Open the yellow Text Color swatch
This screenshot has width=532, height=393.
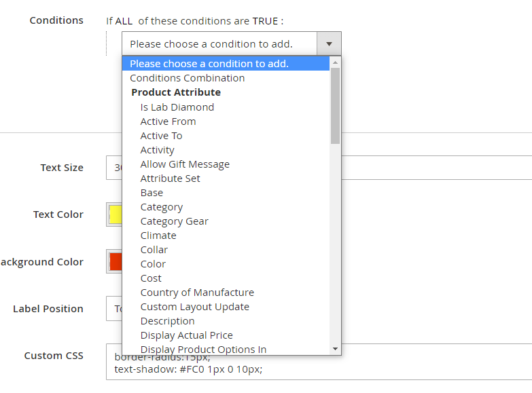114,215
